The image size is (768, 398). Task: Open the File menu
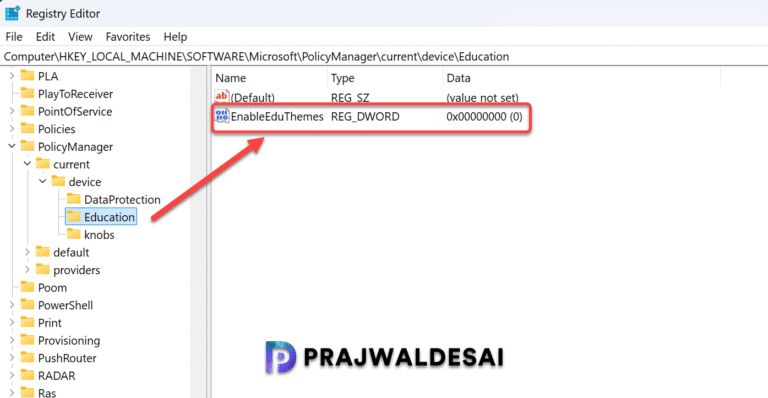point(14,37)
